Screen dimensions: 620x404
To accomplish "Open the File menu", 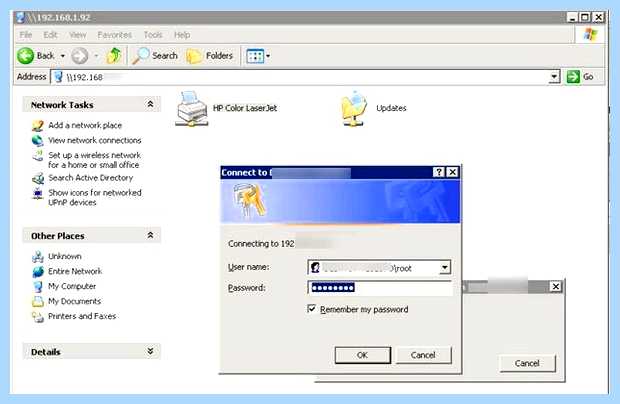I will pos(26,35).
